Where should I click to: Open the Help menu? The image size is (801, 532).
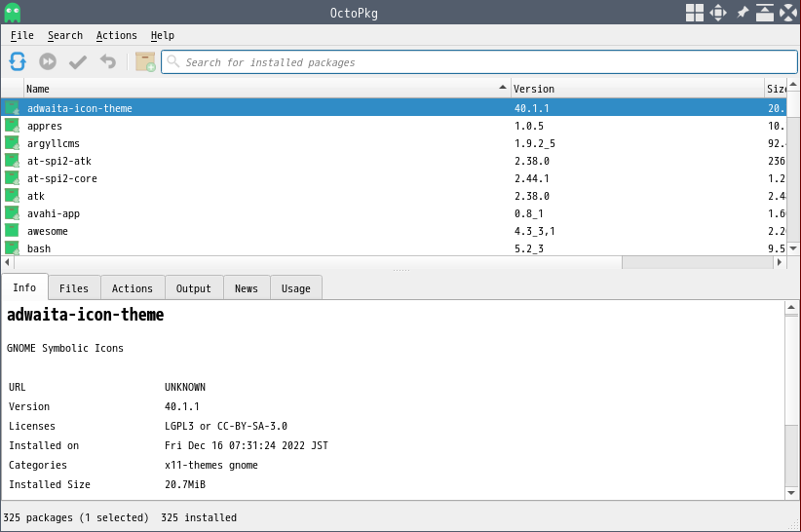(163, 35)
